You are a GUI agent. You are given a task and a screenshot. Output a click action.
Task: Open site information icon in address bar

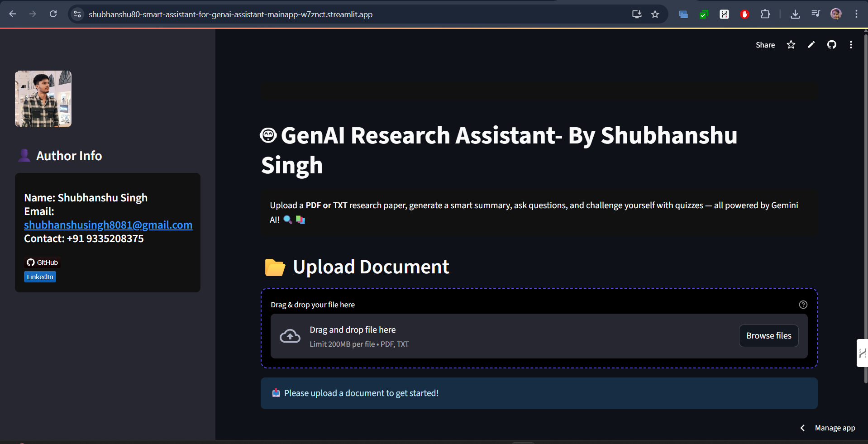click(x=77, y=14)
